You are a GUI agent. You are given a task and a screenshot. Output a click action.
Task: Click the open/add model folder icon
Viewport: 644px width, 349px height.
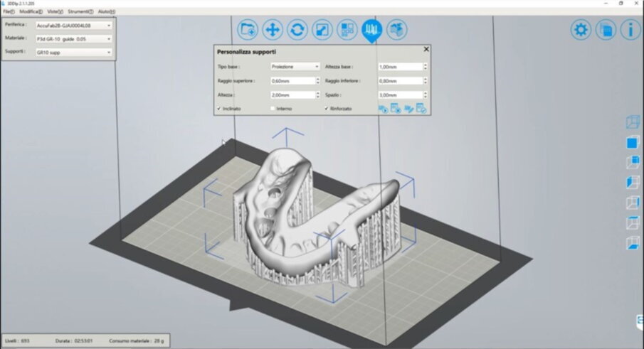pos(248,30)
